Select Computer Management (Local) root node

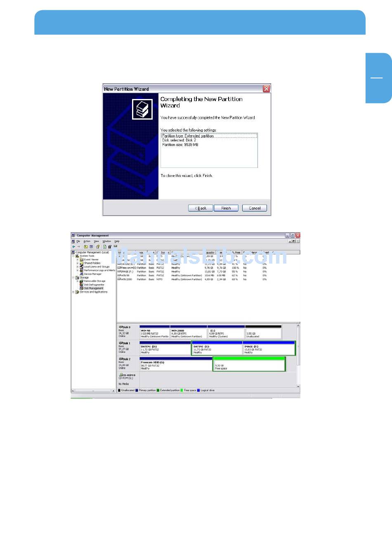[x=92, y=252]
